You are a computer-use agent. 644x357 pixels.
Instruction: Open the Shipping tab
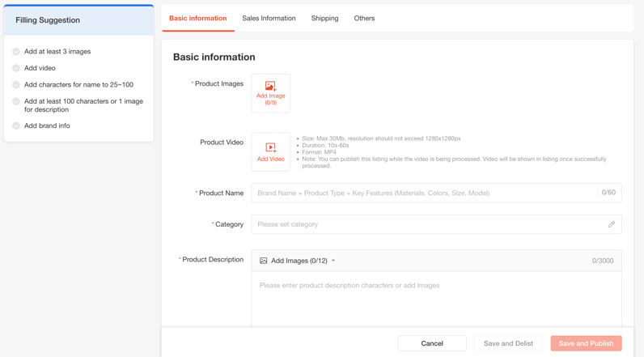coord(324,18)
